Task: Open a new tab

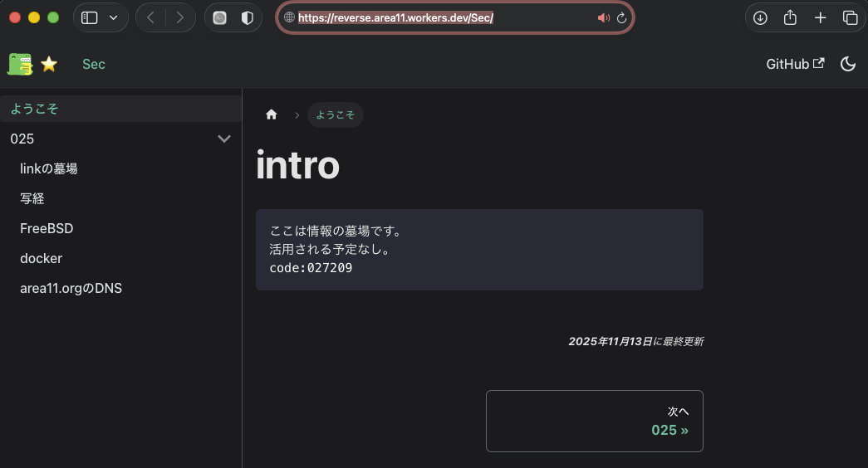Action: [x=820, y=17]
